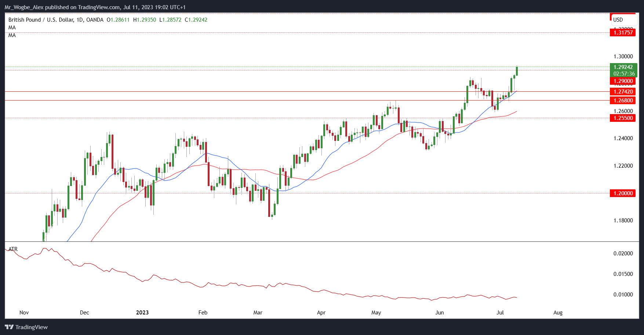The height and width of the screenshot is (335, 644).
Task: Click the Mar label on time axis
Action: click(258, 313)
